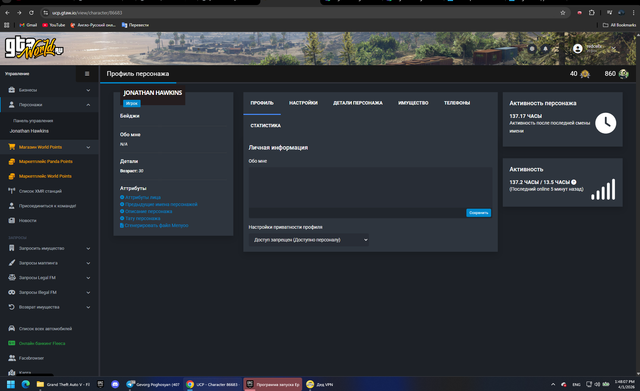Open the ДЕТАЛИ ПЕРСОНАЖА tab
Viewport: 640px width, 391px height.
click(358, 103)
